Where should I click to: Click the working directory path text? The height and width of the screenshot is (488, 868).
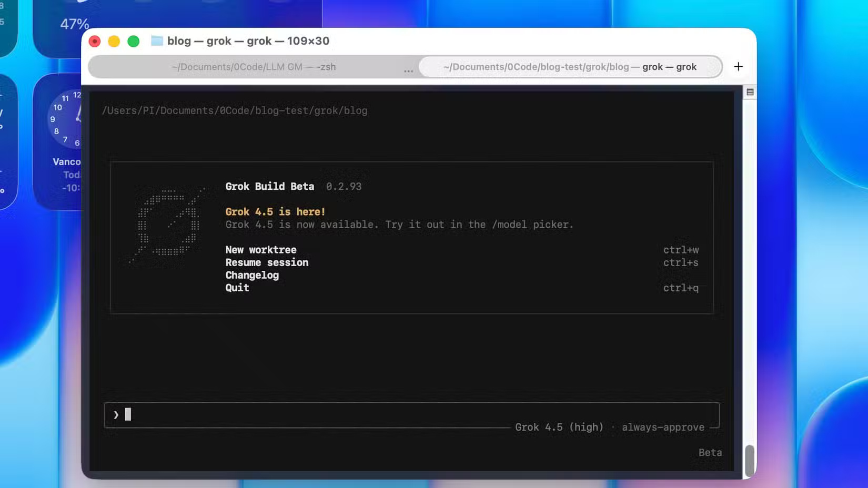(235, 110)
